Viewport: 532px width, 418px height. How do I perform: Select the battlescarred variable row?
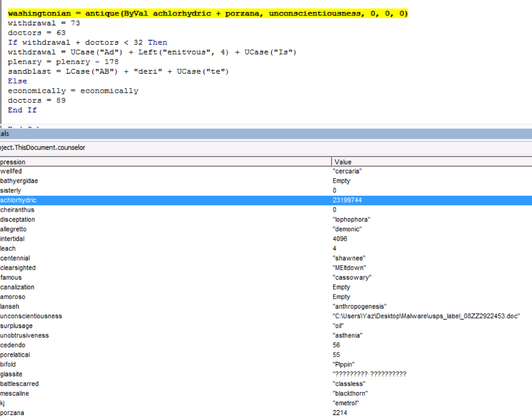(x=266, y=384)
